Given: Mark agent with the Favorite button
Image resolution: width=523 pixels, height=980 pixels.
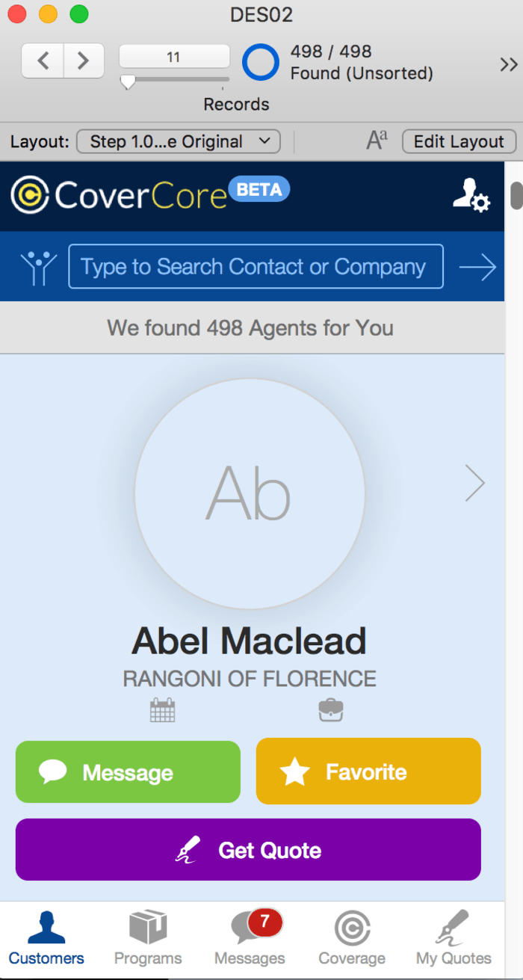Looking at the screenshot, I should 368,771.
